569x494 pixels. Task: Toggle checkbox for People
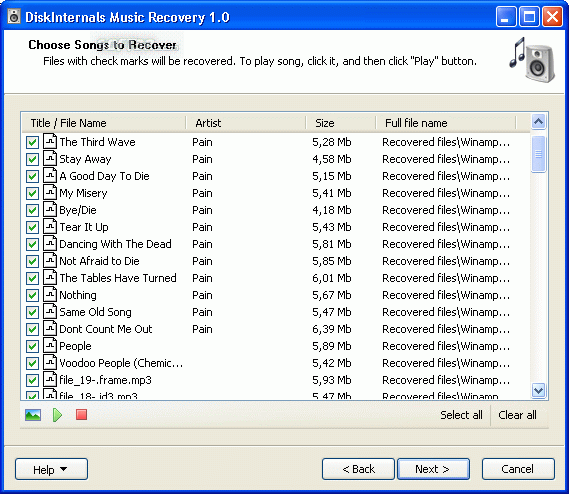tap(32, 346)
